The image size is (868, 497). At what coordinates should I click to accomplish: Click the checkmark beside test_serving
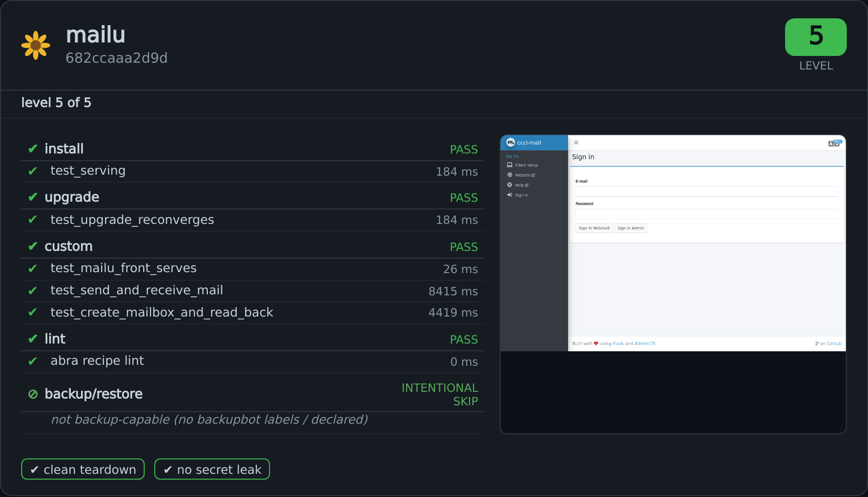[33, 171]
